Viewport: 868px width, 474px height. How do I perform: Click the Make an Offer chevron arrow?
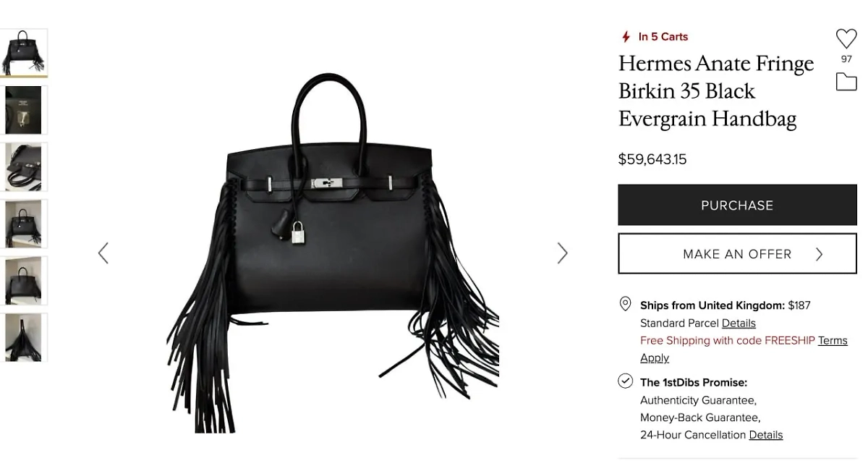click(x=819, y=254)
